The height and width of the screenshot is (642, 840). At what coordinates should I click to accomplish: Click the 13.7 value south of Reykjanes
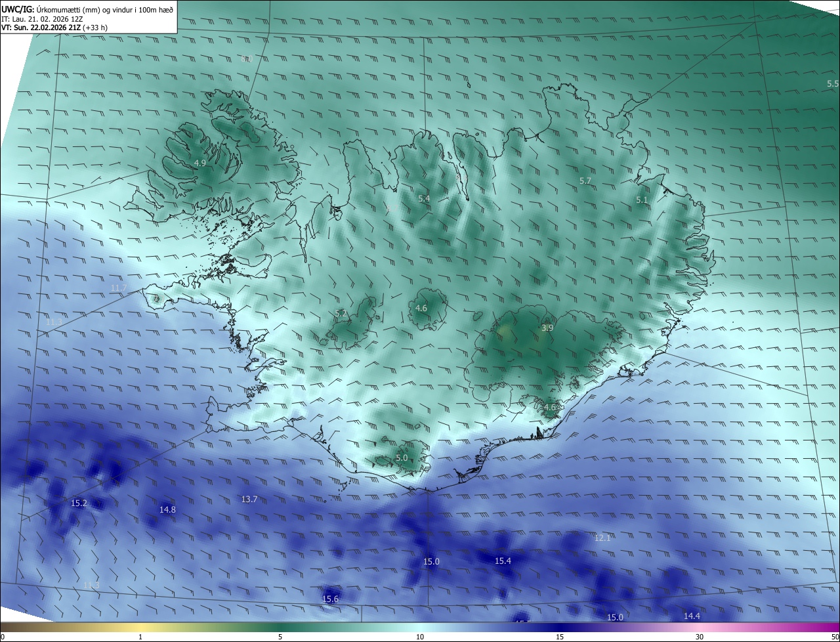(x=249, y=500)
